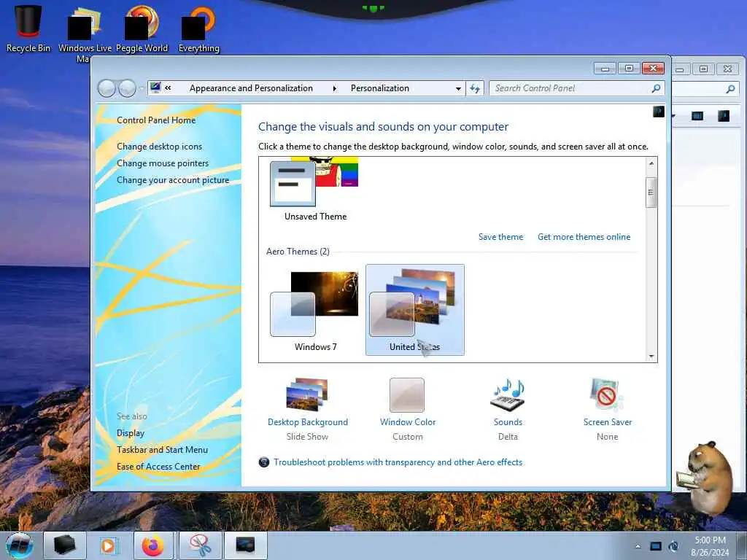Click the network tray icon

click(656, 546)
